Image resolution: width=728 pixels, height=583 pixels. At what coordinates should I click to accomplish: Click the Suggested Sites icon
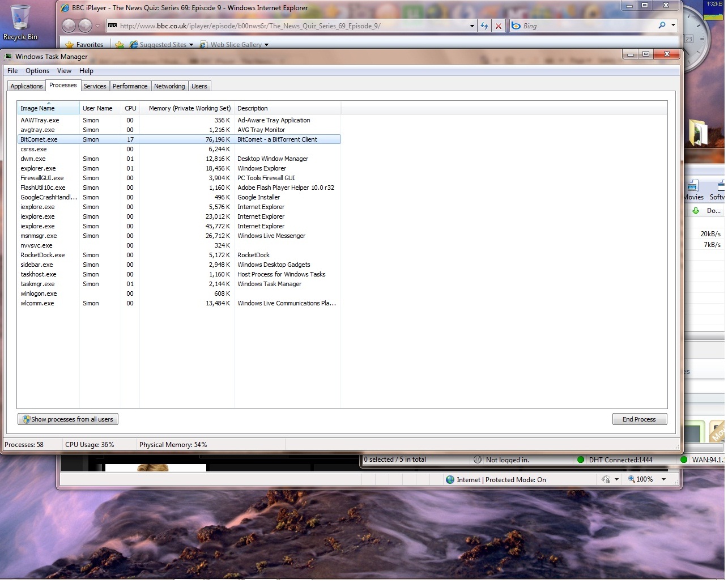pos(134,44)
